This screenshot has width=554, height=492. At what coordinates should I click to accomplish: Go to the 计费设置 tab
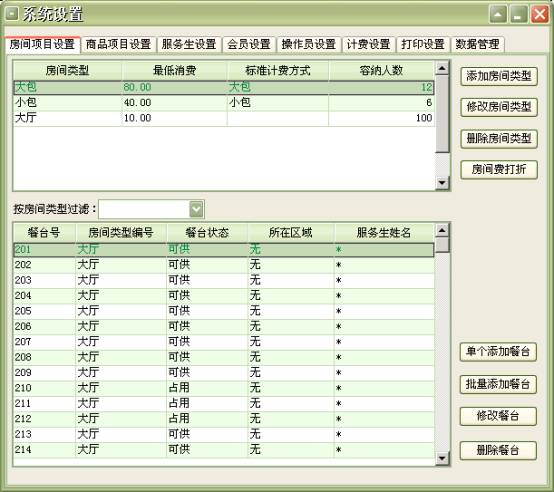coord(368,45)
